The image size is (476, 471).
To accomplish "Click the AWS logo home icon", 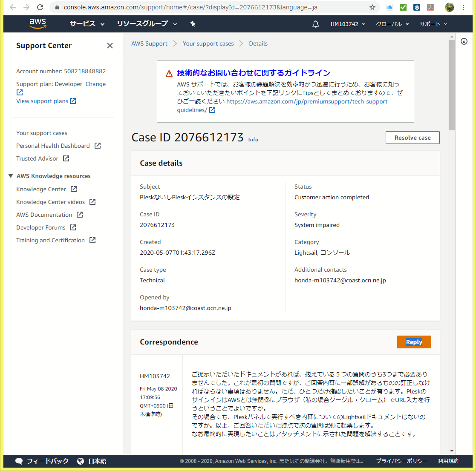I will (38, 24).
